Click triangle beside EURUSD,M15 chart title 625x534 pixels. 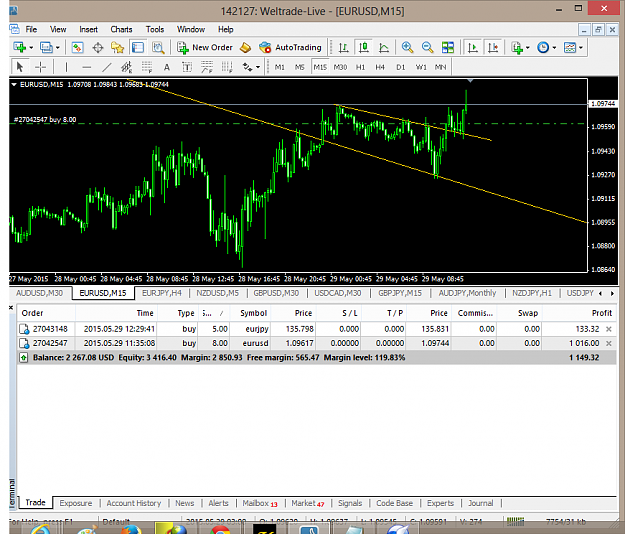coord(14,84)
